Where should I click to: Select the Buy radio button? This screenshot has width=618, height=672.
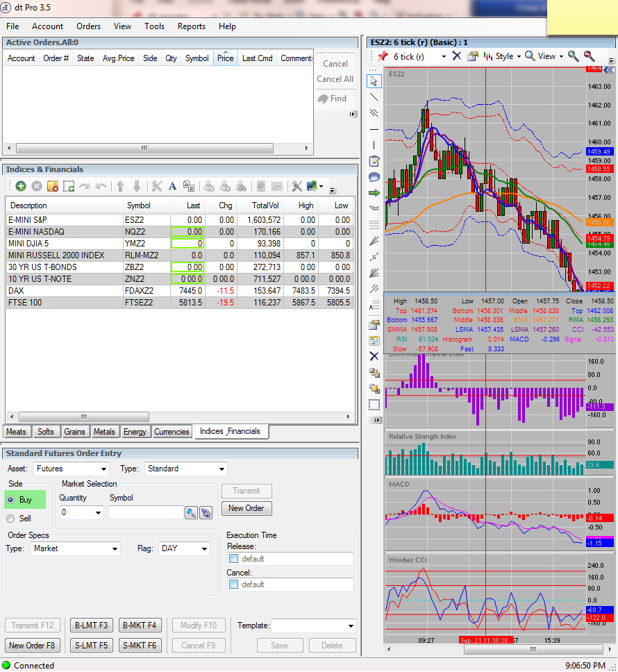[x=10, y=500]
